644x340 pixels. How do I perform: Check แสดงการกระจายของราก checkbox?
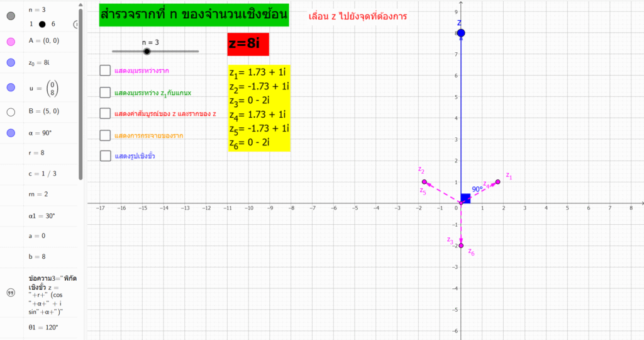(x=105, y=135)
